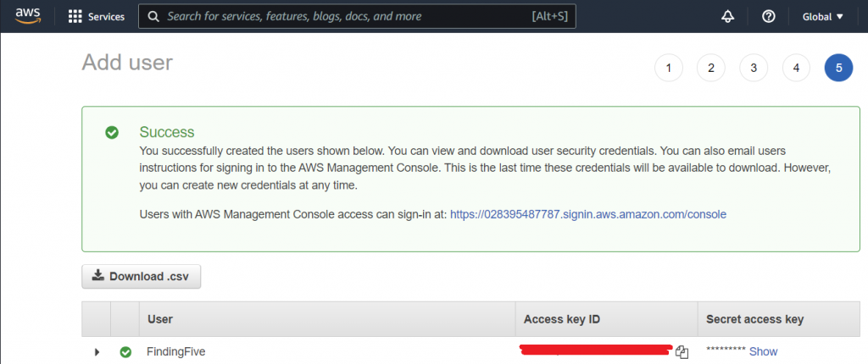Screen dimensions: 868x364
Task: Focus the services search field
Action: pyautogui.click(x=357, y=17)
